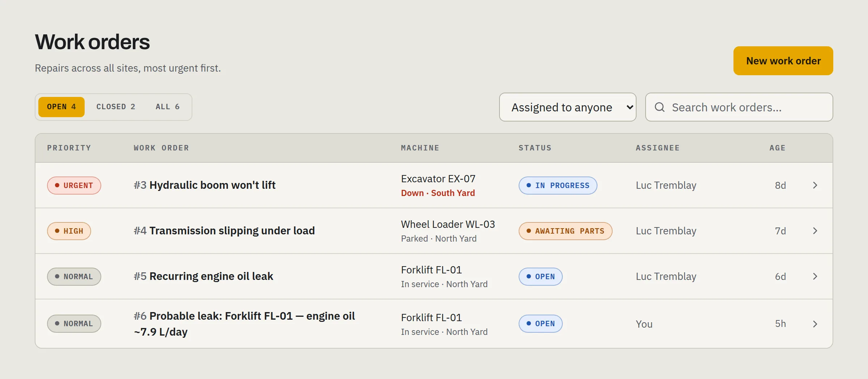
Task: Switch to the All 6 tab
Action: pos(167,107)
